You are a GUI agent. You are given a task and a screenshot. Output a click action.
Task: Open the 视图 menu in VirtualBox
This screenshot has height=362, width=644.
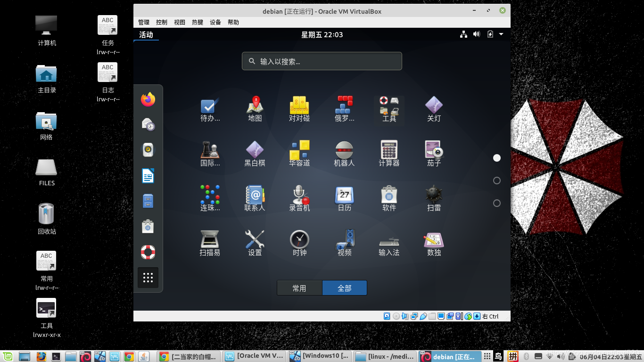(x=180, y=22)
